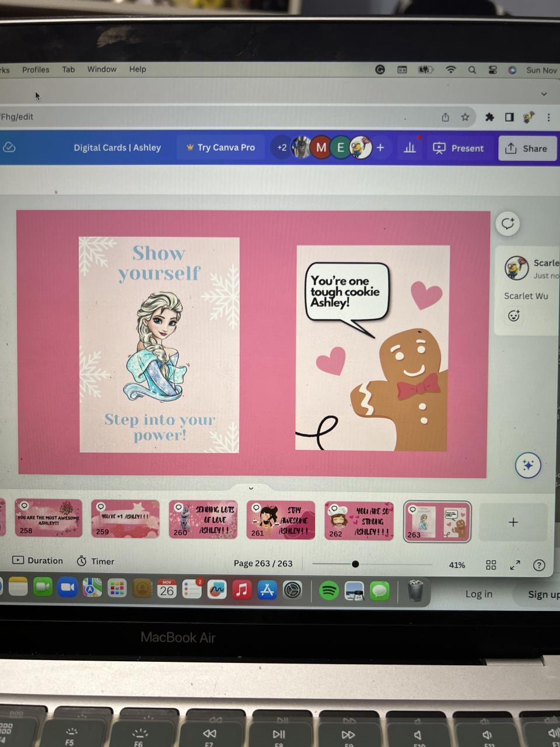Click the Grammarly menu bar icon
Viewport: 560px width, 747px height.
point(380,70)
